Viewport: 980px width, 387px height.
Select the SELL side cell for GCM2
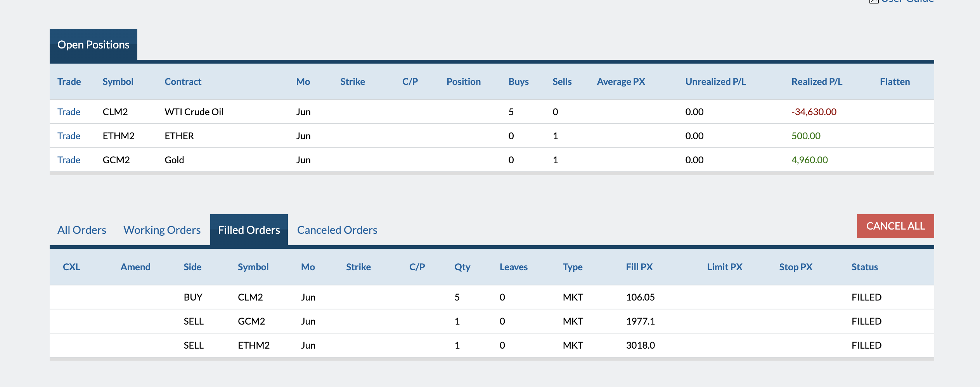coord(194,321)
